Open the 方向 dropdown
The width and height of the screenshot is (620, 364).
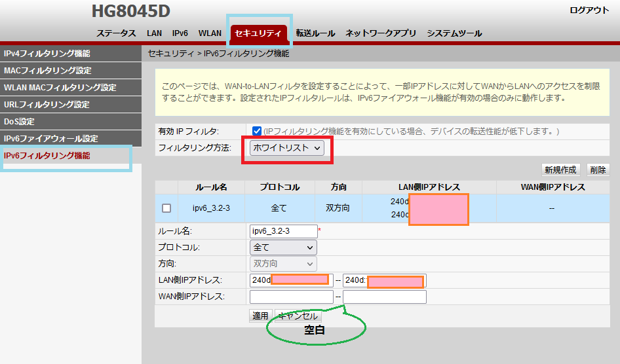pyautogui.click(x=283, y=264)
